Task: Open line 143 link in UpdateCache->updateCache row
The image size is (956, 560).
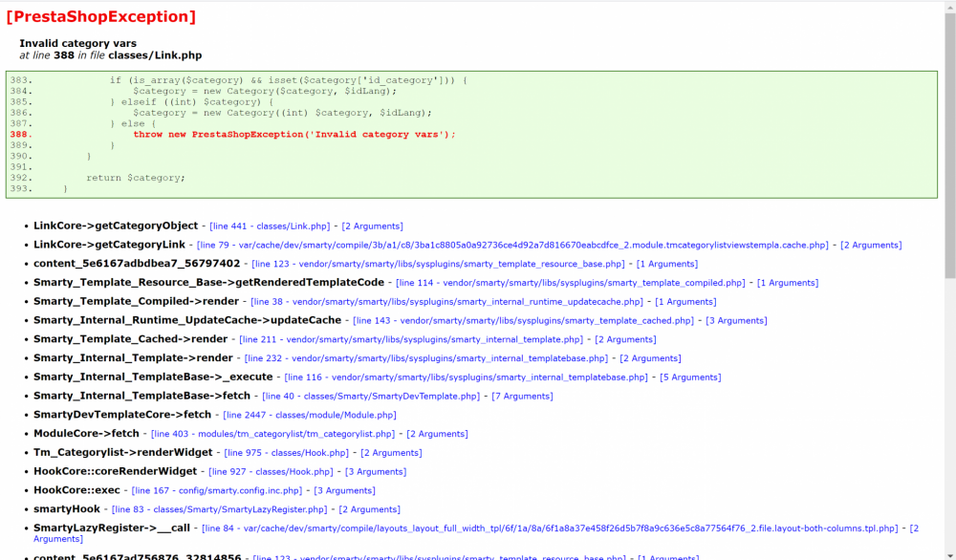Action: (519, 320)
